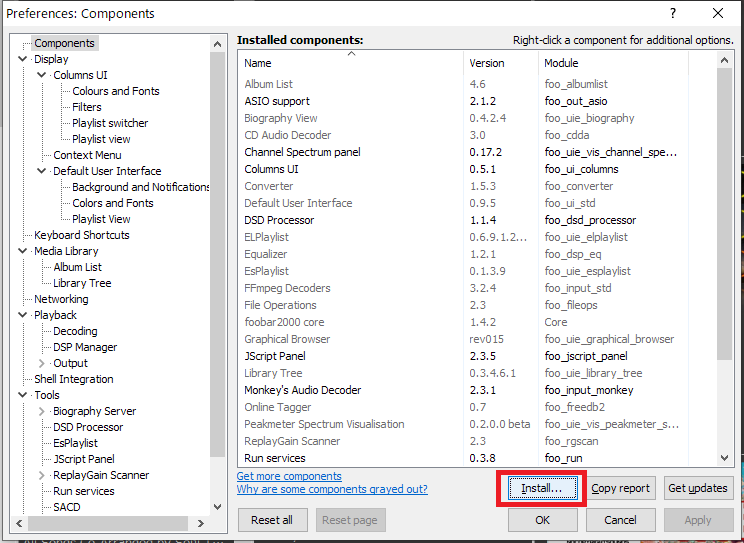Sort components by Name column header
This screenshot has height=543, width=744.
point(351,63)
